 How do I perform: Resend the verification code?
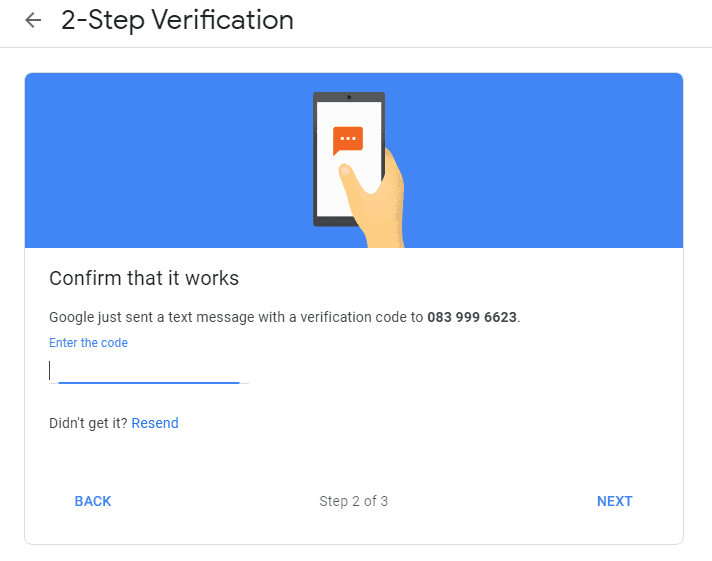[x=155, y=423]
